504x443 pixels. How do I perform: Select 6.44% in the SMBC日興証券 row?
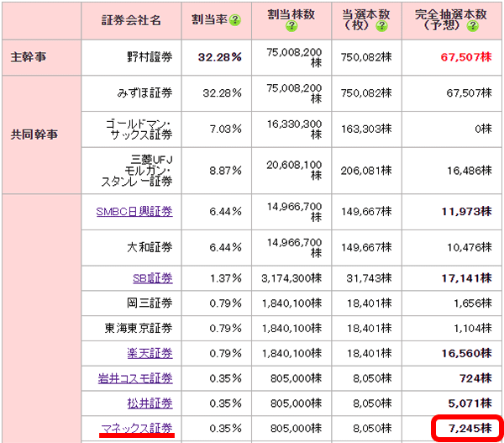(226, 212)
